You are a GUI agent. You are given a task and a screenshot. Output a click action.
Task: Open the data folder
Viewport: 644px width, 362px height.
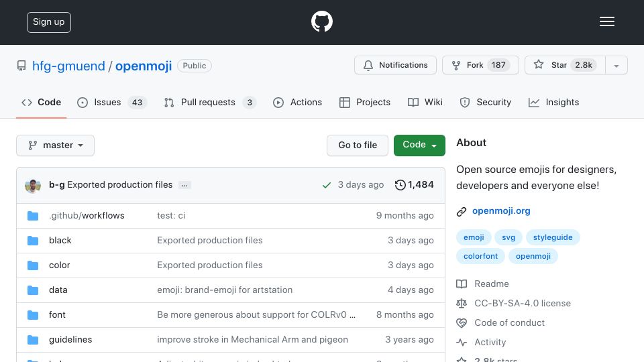point(58,290)
